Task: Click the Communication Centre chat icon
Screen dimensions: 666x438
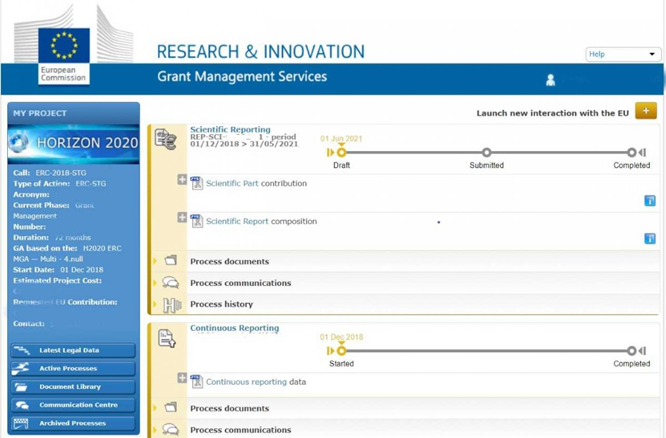Action: (x=22, y=405)
